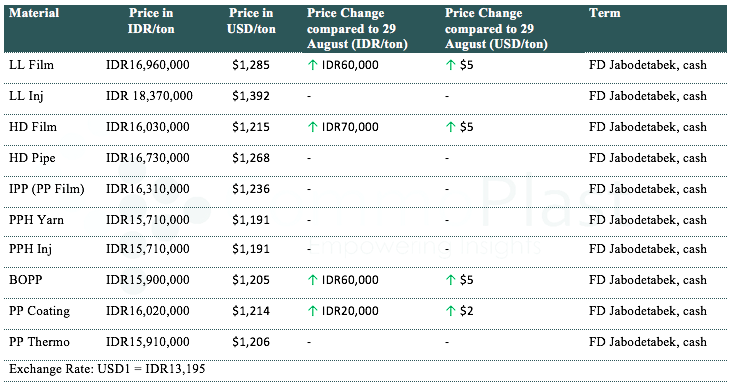Click the Exchange Rate footnote text
The height and width of the screenshot is (392, 738).
pos(107,368)
